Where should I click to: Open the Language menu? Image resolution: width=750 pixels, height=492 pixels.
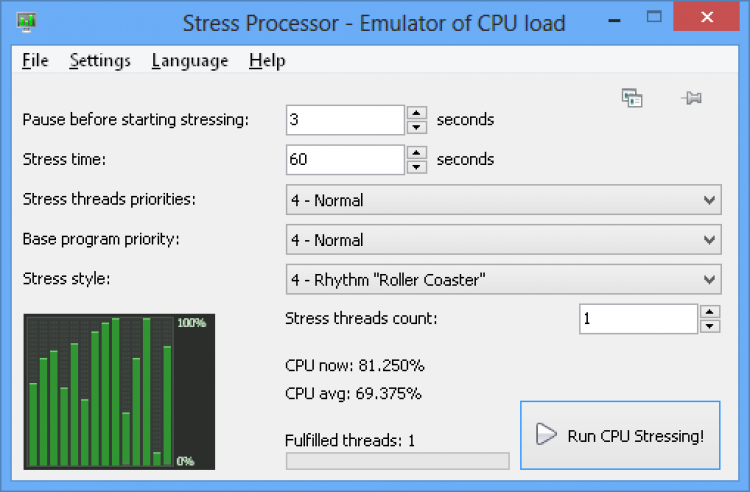[x=190, y=61]
